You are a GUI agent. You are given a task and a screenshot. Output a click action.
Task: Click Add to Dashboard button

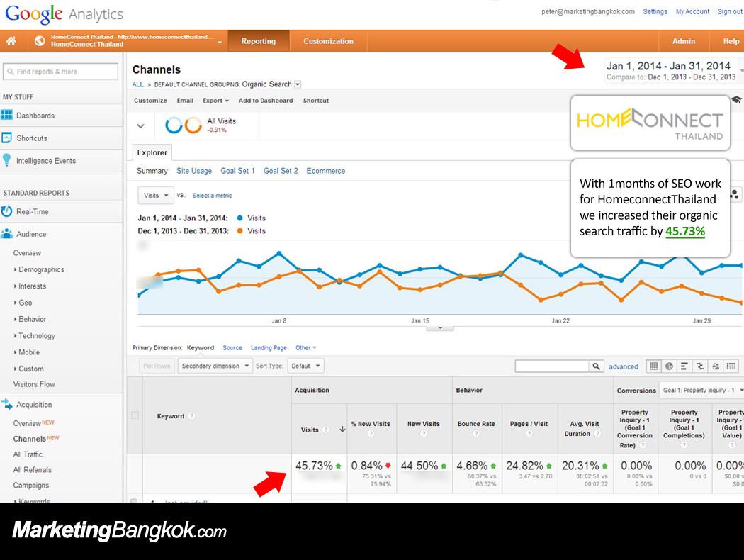coord(265,101)
